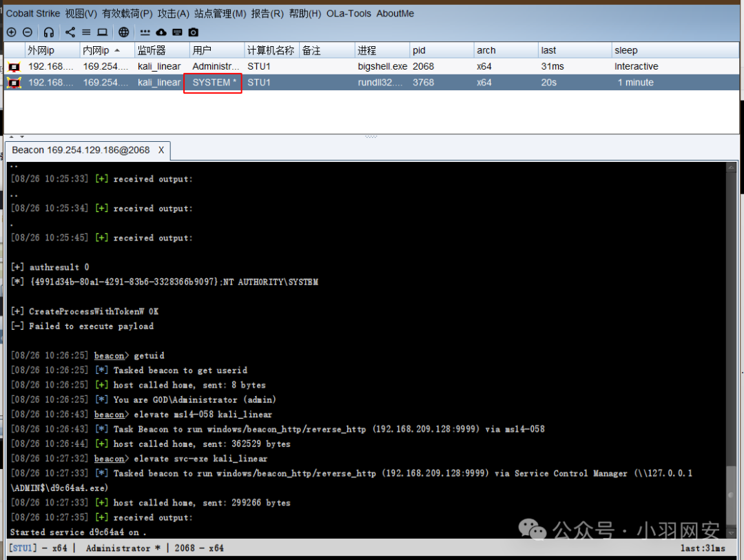Open screenshots camera icon

193,32
